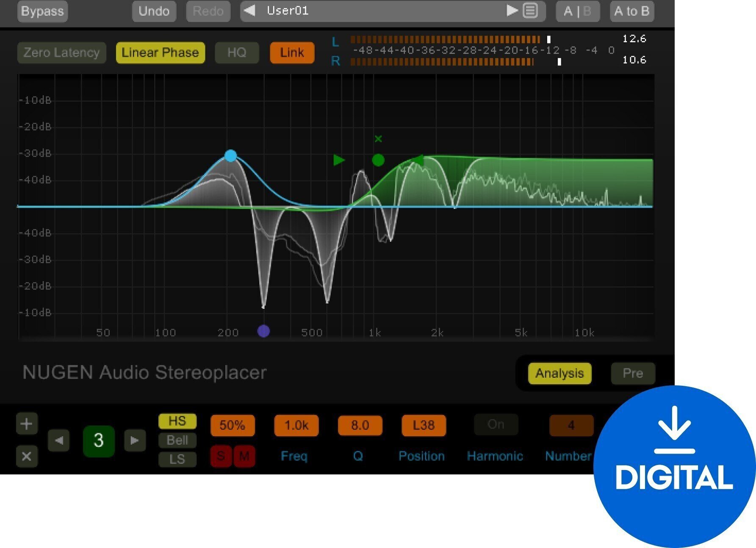Screen dimensions: 756x548
Task: Bypass the plugin
Action: pos(42,11)
